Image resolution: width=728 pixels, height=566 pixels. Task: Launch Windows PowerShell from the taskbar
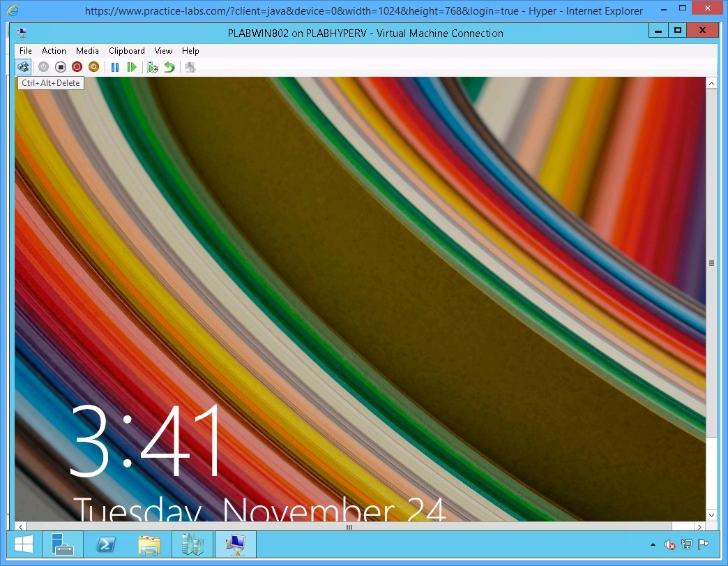[x=106, y=544]
